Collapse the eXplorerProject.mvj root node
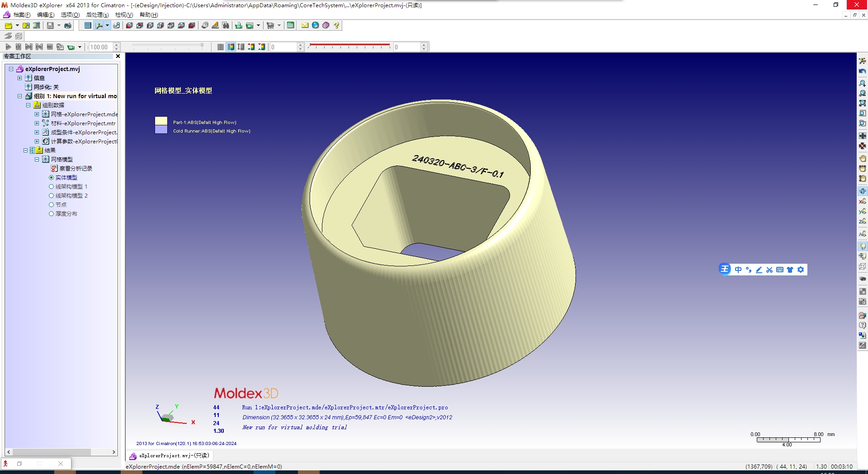868x474 pixels. pos(11,69)
